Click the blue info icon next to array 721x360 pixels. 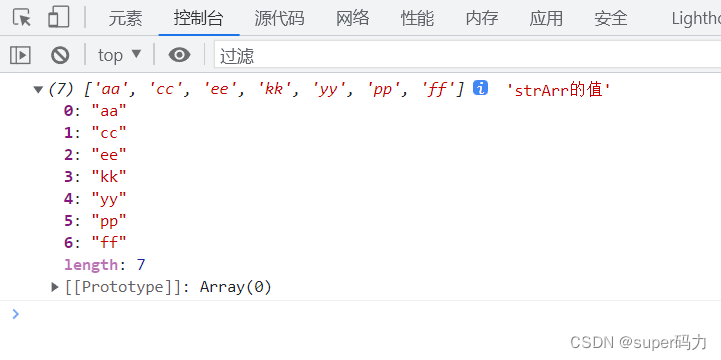tap(480, 87)
